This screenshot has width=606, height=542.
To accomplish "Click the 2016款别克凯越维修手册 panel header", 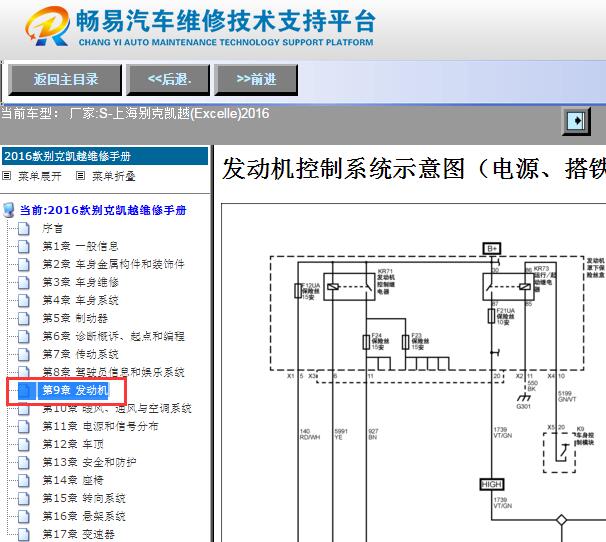I will [105, 156].
